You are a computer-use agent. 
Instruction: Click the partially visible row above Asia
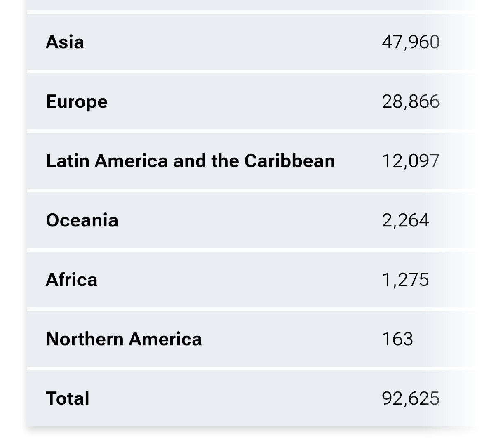click(247, 5)
